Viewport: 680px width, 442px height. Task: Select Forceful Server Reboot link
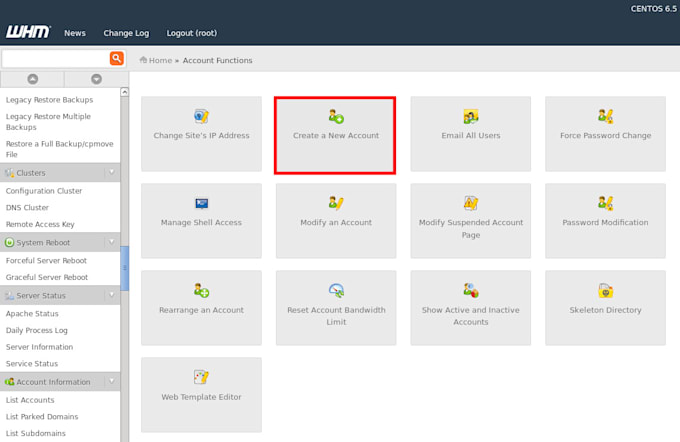pos(46,260)
